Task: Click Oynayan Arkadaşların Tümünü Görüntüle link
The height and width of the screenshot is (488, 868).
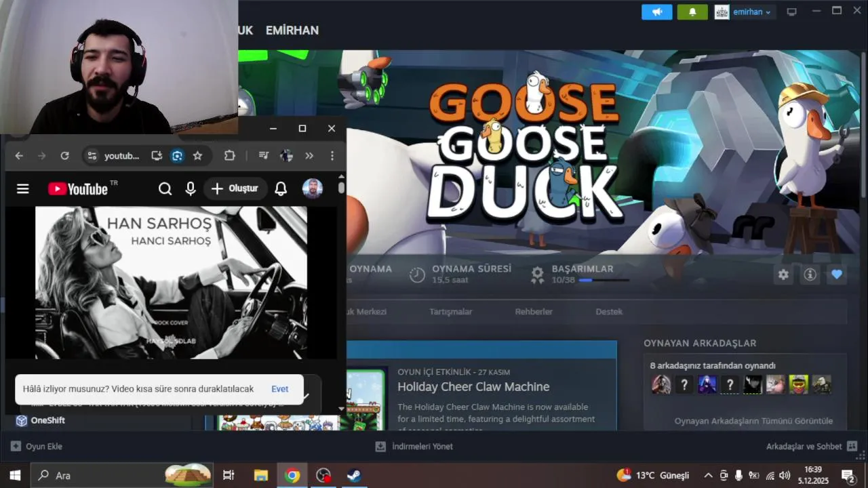Action: pyautogui.click(x=753, y=421)
